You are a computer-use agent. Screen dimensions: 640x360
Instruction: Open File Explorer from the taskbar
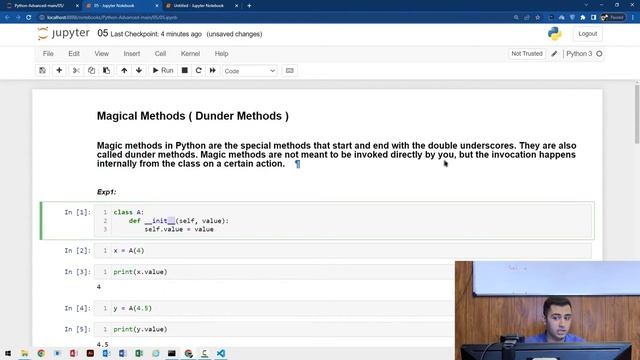(x=24, y=353)
